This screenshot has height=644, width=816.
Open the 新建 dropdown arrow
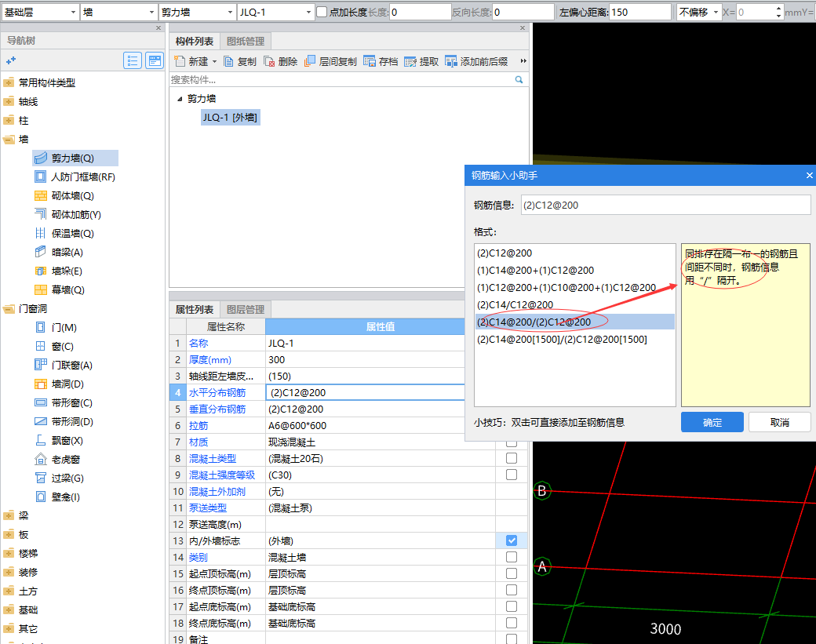click(214, 62)
